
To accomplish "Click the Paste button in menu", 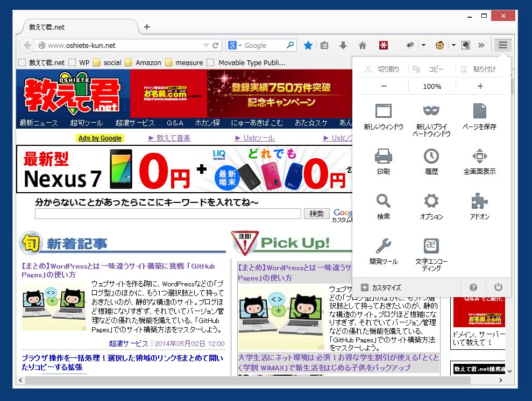I will (478, 69).
